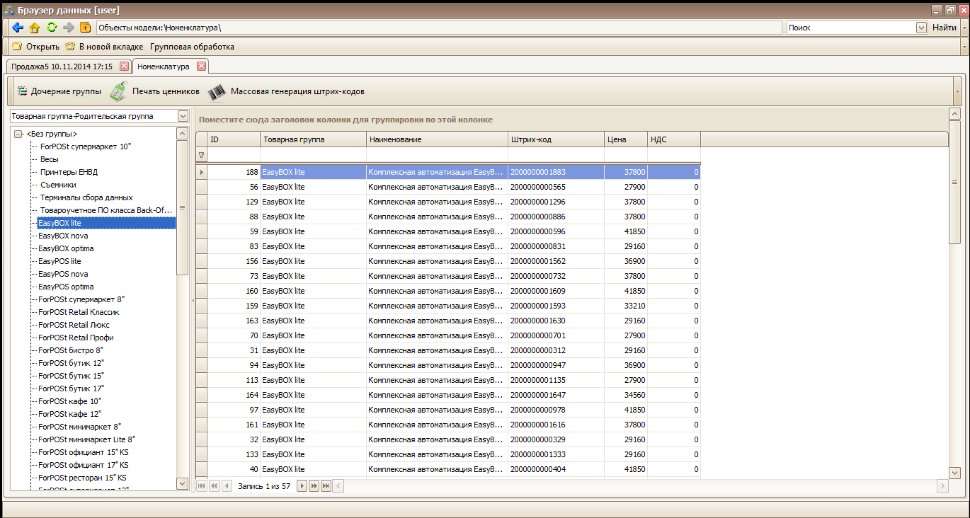The height and width of the screenshot is (518, 970).
Task: Select ForPOSt бутик 17" in the tree
Action: pyautogui.click(x=71, y=389)
